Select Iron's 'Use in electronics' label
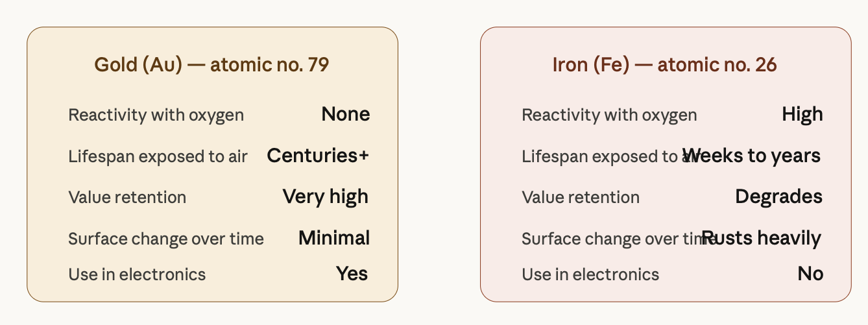868x325 pixels. coord(590,274)
